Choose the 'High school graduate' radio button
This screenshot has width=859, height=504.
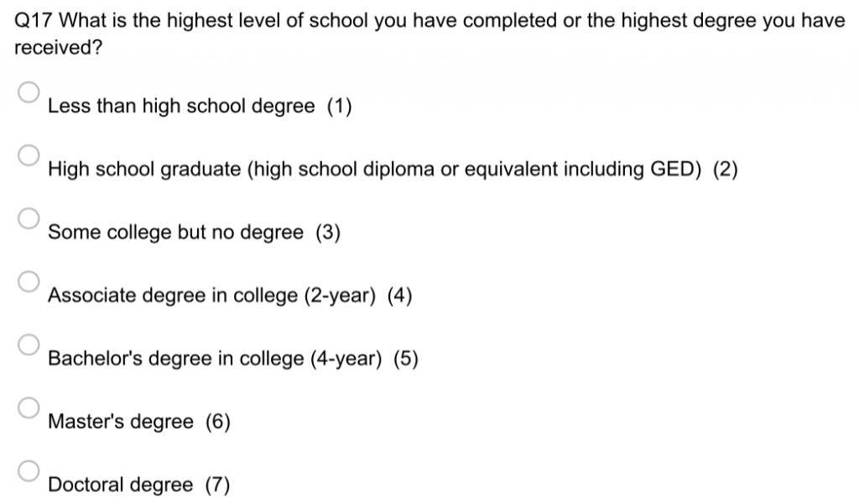click(29, 155)
